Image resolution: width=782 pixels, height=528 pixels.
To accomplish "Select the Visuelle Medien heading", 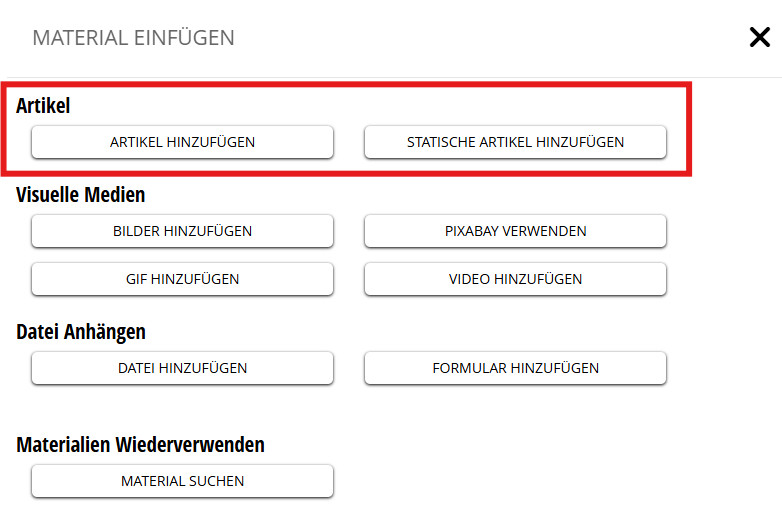I will [x=81, y=195].
